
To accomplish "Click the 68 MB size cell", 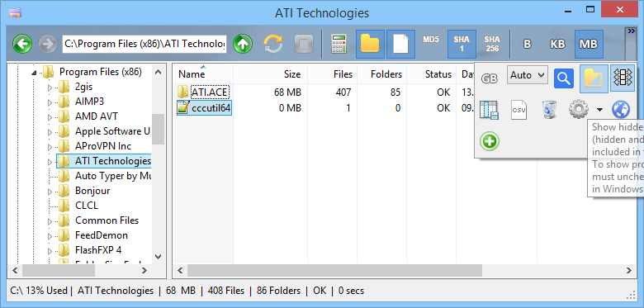I will 287,92.
